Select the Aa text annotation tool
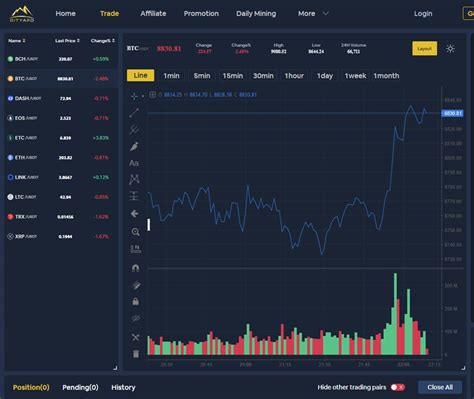The height and width of the screenshot is (399, 474). [x=134, y=163]
